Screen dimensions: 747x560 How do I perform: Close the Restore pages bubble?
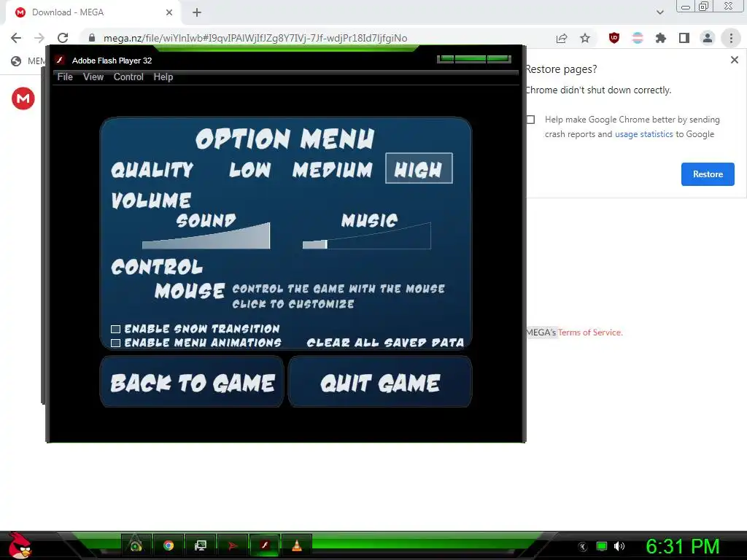tap(734, 60)
